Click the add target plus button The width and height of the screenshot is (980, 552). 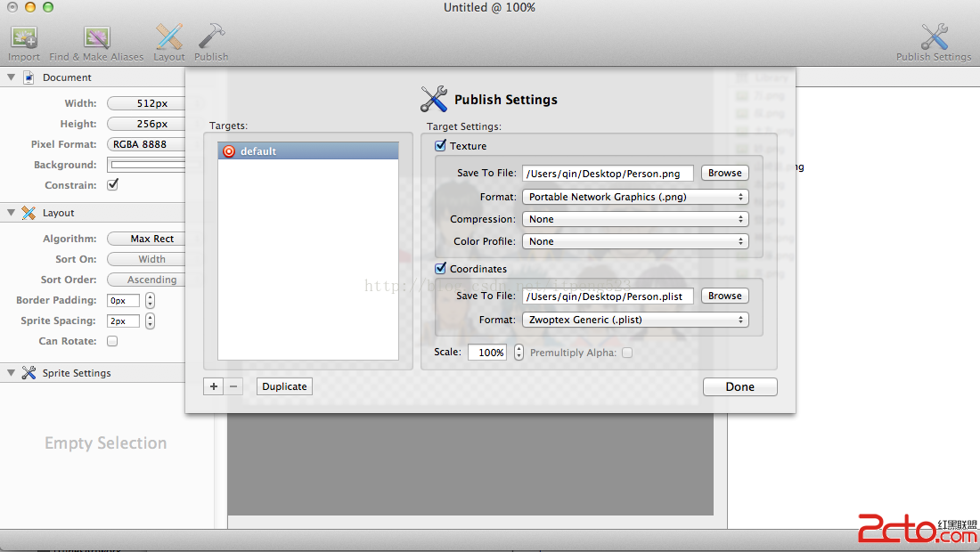[x=214, y=386]
